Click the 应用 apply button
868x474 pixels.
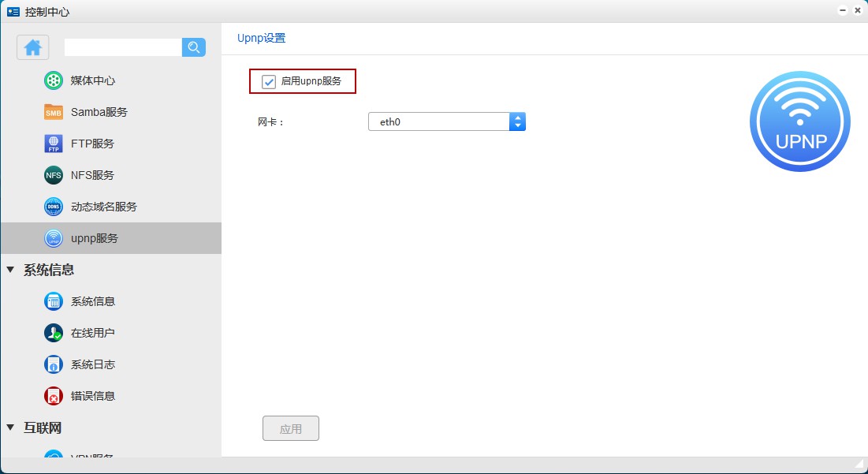click(290, 429)
